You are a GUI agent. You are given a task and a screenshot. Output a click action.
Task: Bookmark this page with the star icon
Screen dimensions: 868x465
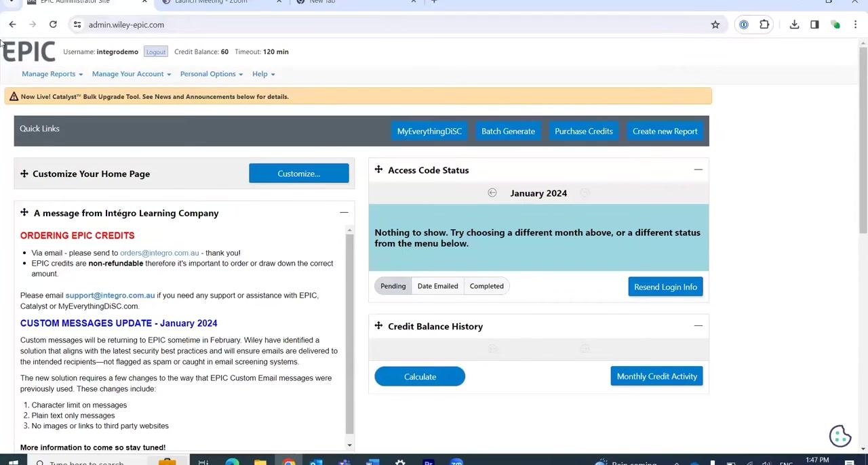point(715,24)
